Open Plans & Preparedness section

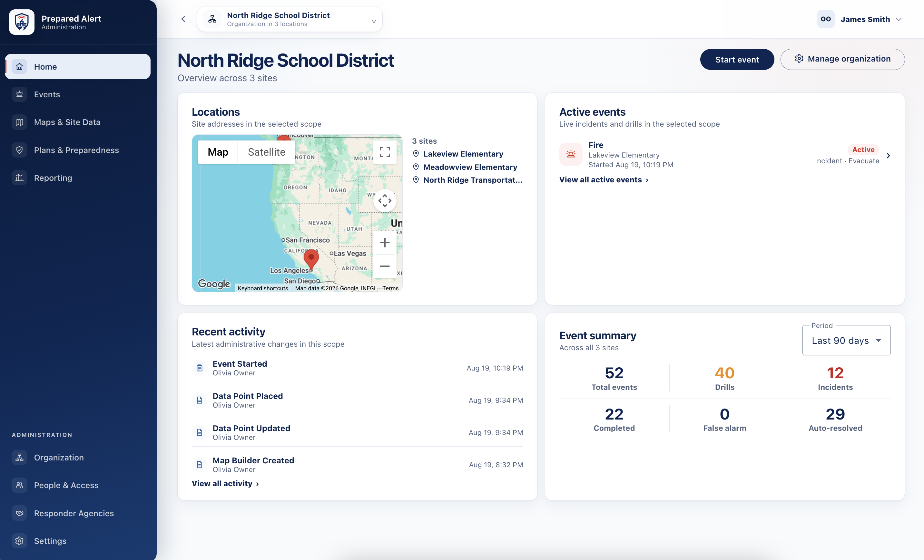[x=78, y=150]
